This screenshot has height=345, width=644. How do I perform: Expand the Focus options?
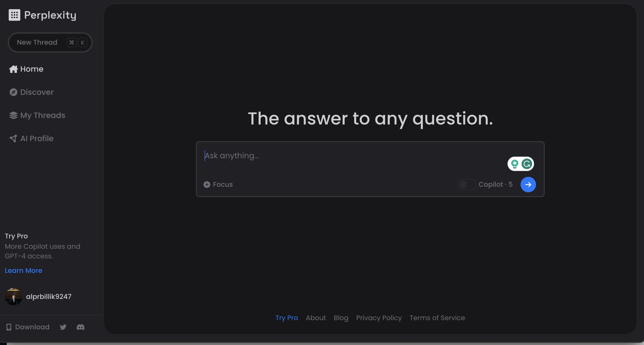point(223,184)
